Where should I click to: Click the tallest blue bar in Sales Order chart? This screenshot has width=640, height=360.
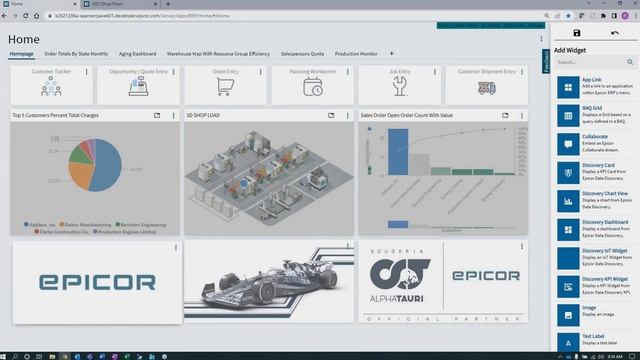[x=398, y=152]
